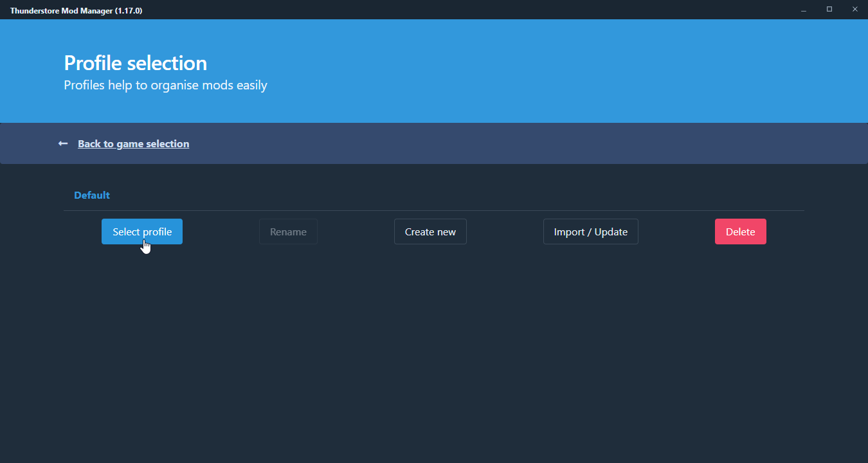This screenshot has height=463, width=868.
Task: Create a new profile
Action: pyautogui.click(x=430, y=232)
